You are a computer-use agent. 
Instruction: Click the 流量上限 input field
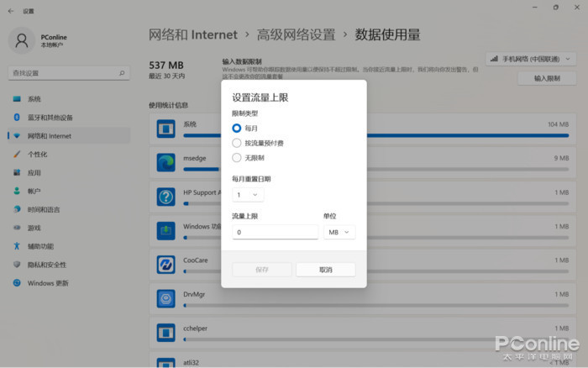point(275,232)
